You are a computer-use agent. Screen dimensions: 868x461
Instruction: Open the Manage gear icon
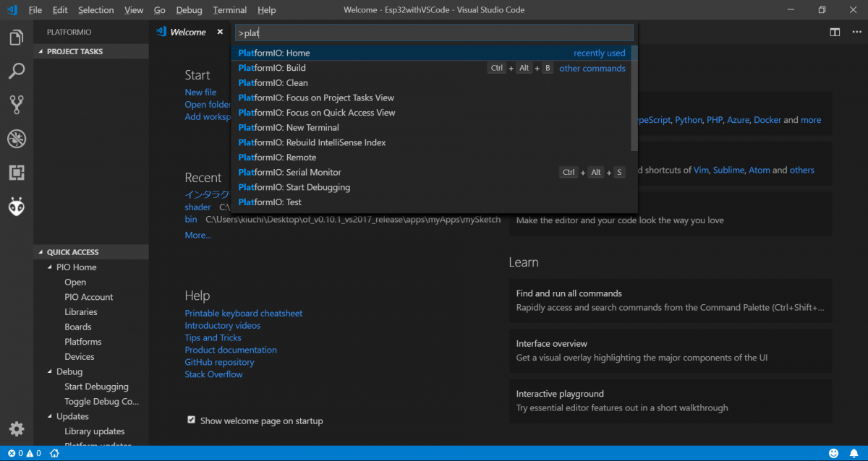(17, 428)
